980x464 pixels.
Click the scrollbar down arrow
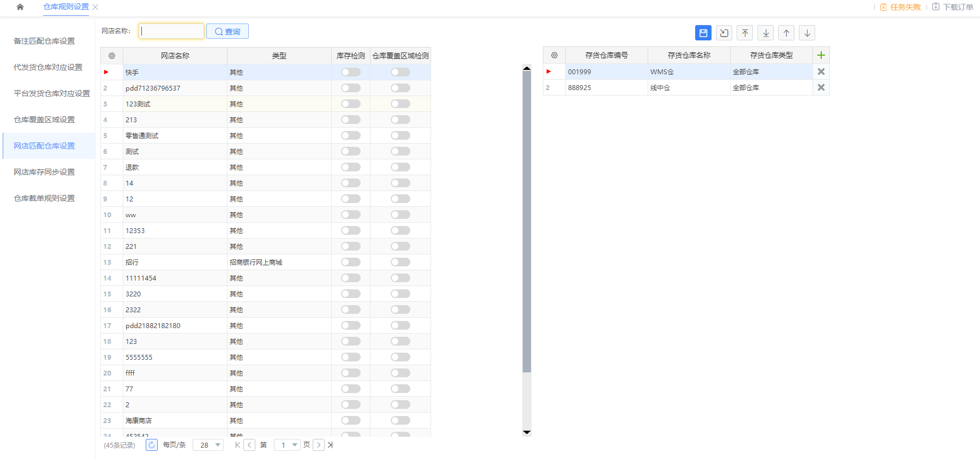(527, 432)
